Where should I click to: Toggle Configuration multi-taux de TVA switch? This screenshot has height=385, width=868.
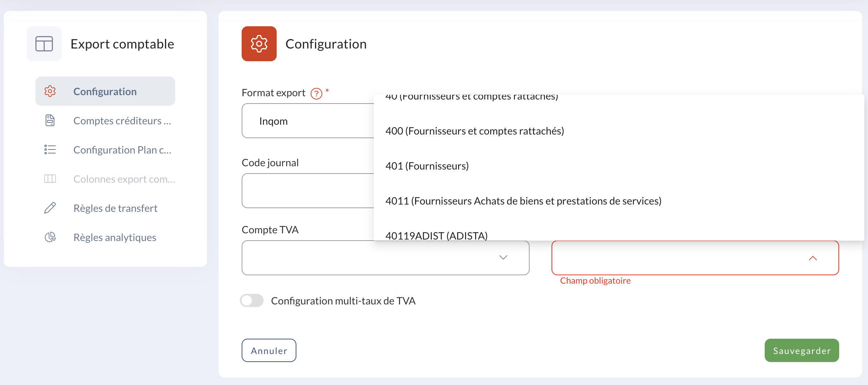coord(252,301)
